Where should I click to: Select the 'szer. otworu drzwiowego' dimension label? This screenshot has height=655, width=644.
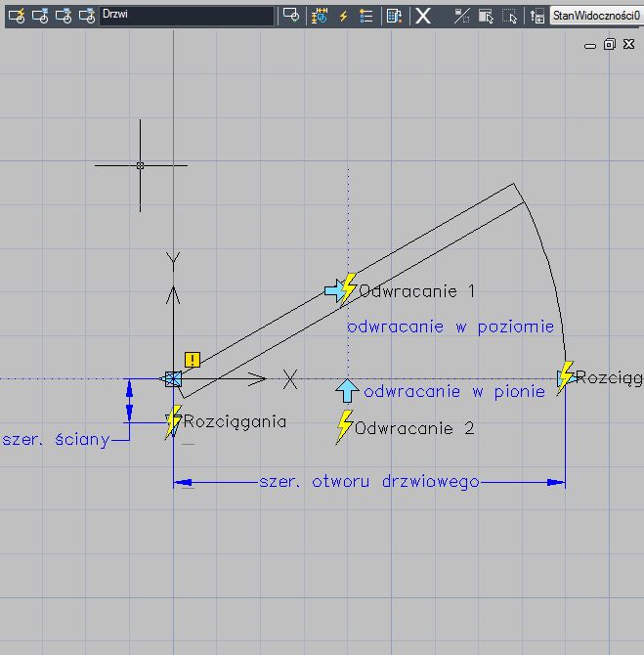point(369,482)
